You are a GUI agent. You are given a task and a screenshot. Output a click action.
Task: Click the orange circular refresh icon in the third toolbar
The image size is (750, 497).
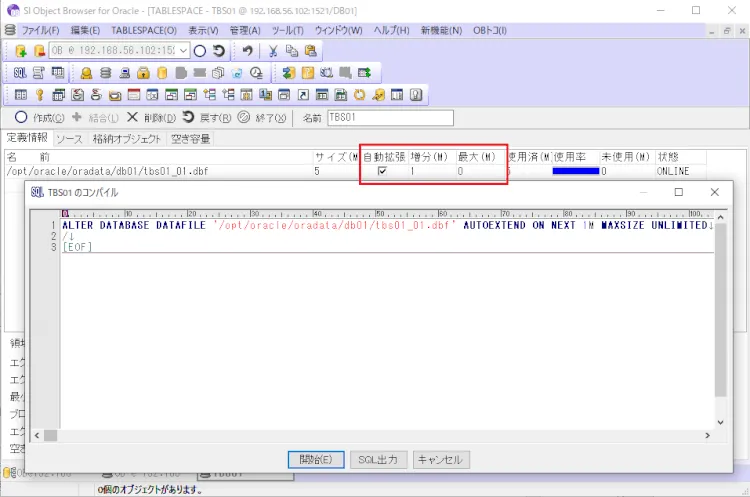pos(359,95)
